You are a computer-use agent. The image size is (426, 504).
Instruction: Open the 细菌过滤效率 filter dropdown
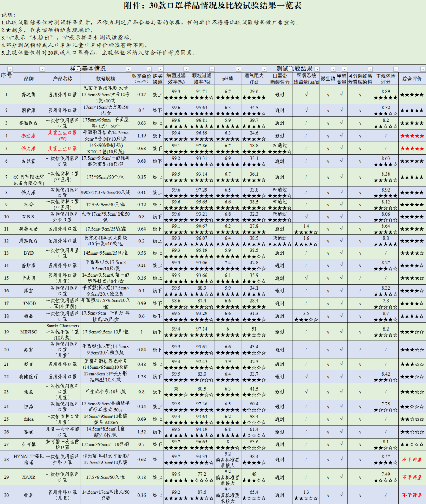[186, 69]
